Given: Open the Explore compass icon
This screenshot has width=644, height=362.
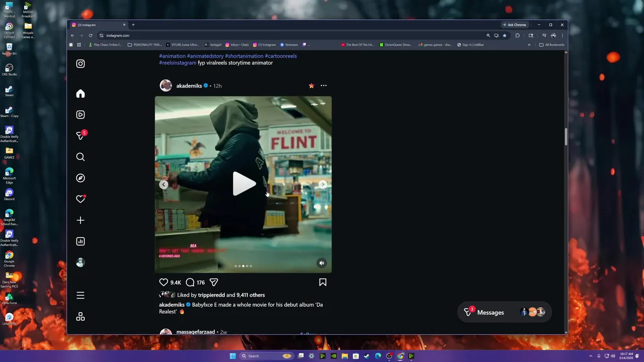Looking at the screenshot, I should pyautogui.click(x=80, y=178).
